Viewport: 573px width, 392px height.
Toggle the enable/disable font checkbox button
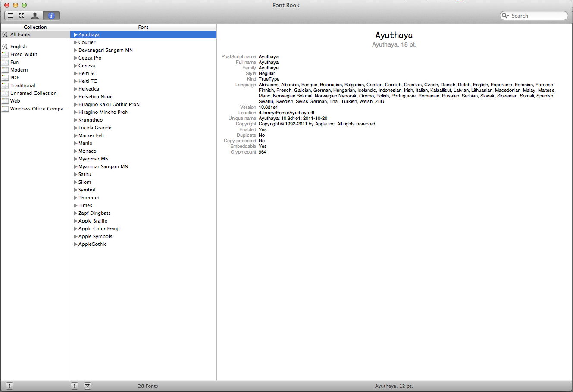(88, 386)
